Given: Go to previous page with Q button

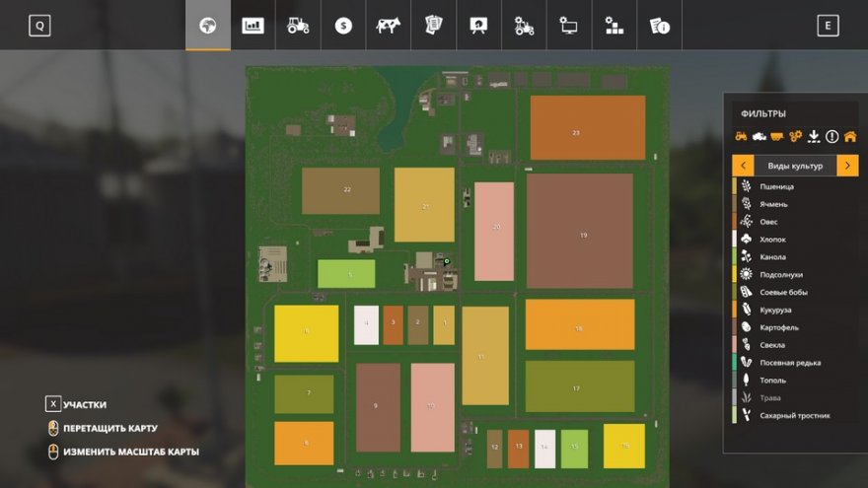Looking at the screenshot, I should tap(39, 27).
